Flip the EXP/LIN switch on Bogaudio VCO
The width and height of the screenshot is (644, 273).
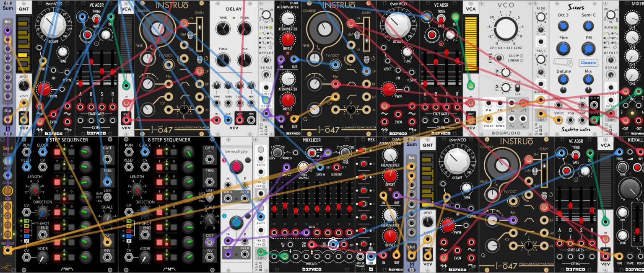click(517, 88)
